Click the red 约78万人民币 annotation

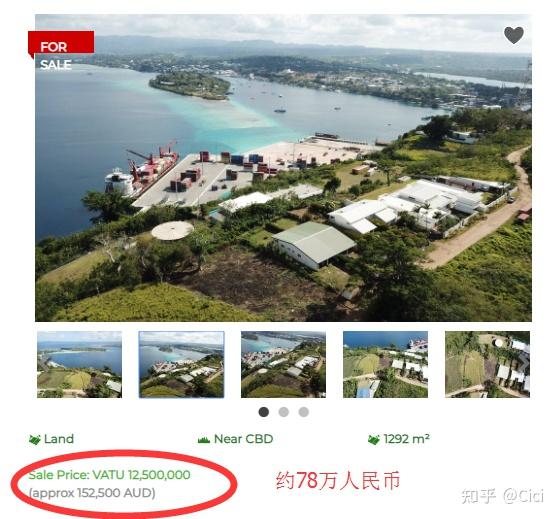[x=338, y=481]
